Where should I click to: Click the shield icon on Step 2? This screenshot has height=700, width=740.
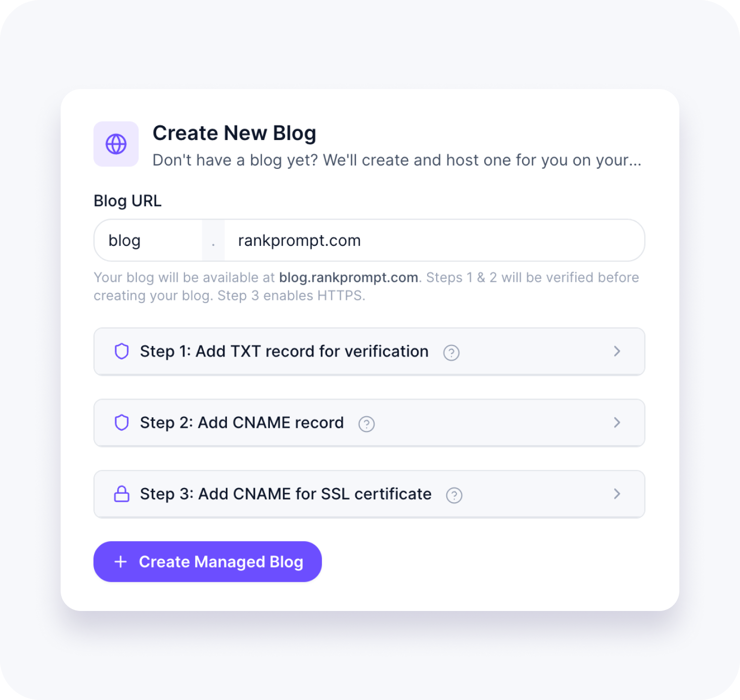click(x=122, y=422)
